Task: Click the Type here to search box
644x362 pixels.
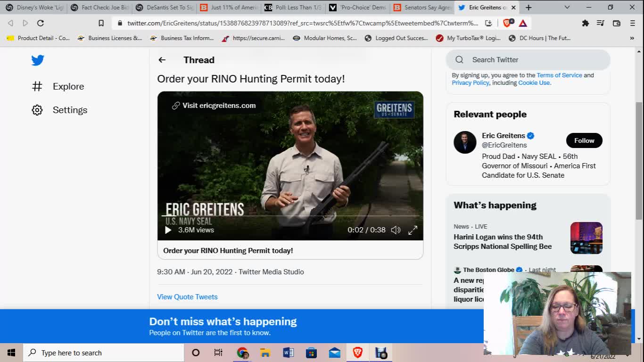Action: (103, 353)
